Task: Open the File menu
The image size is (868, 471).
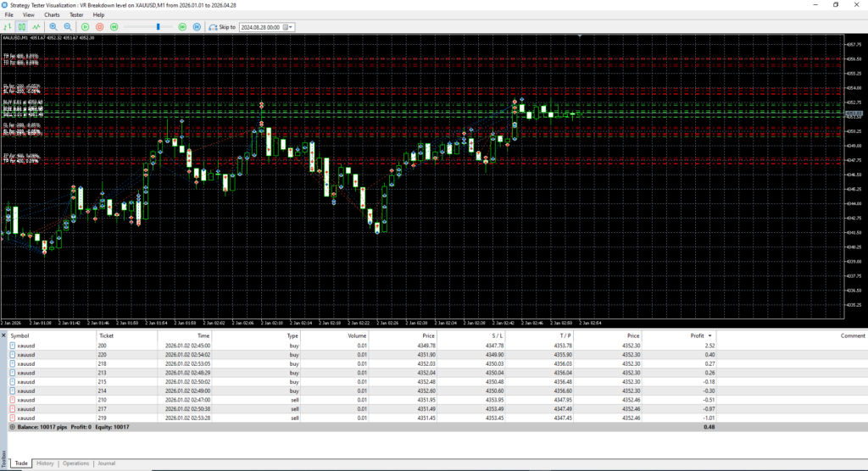Action: click(8, 15)
